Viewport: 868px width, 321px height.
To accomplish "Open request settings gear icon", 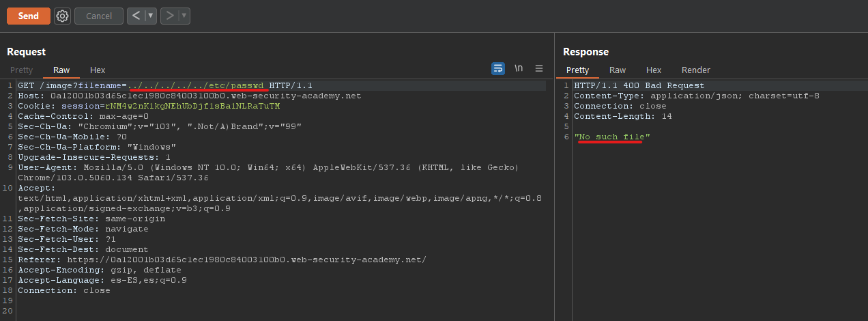I will tap(62, 16).
